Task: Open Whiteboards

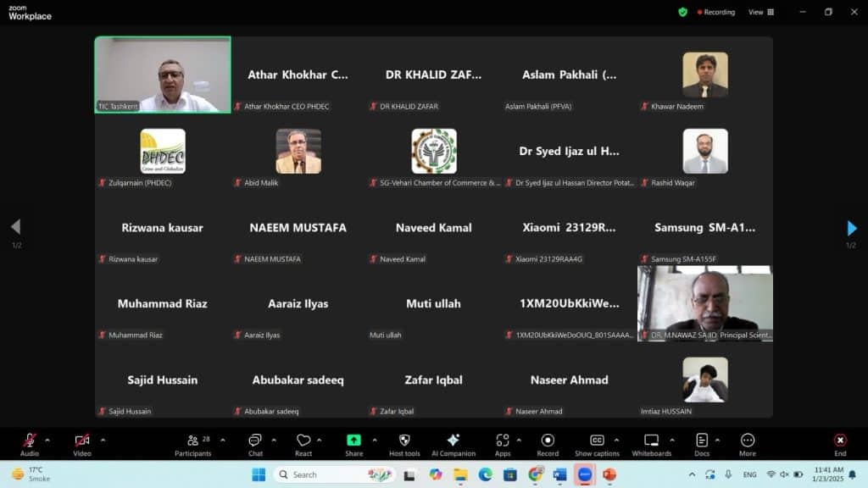Action: tap(651, 441)
